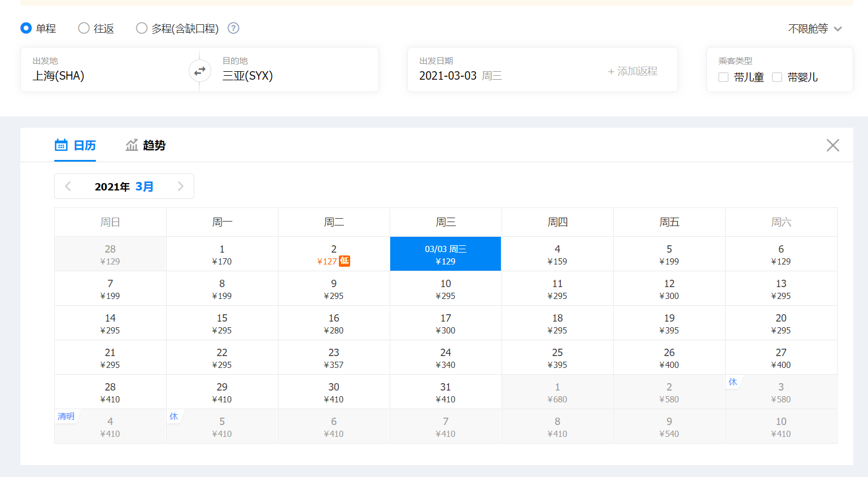Enable the 带儿童 with-children checkbox
Image resolution: width=868 pixels, height=477 pixels.
(723, 77)
